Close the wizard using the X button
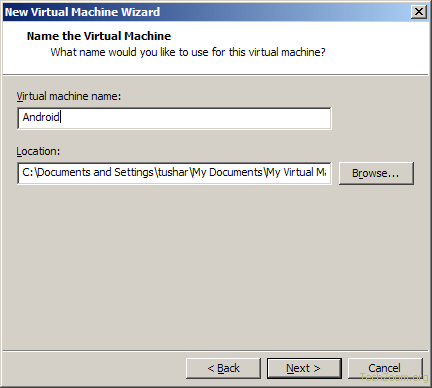The image size is (432, 388). coord(419,12)
